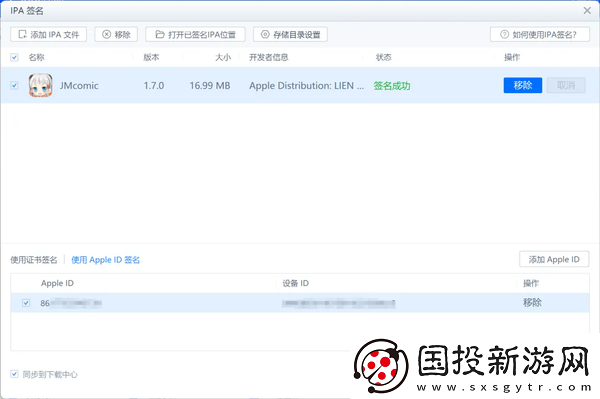Switch to 使用证书签名 tab
The width and height of the screenshot is (600, 399).
click(34, 260)
